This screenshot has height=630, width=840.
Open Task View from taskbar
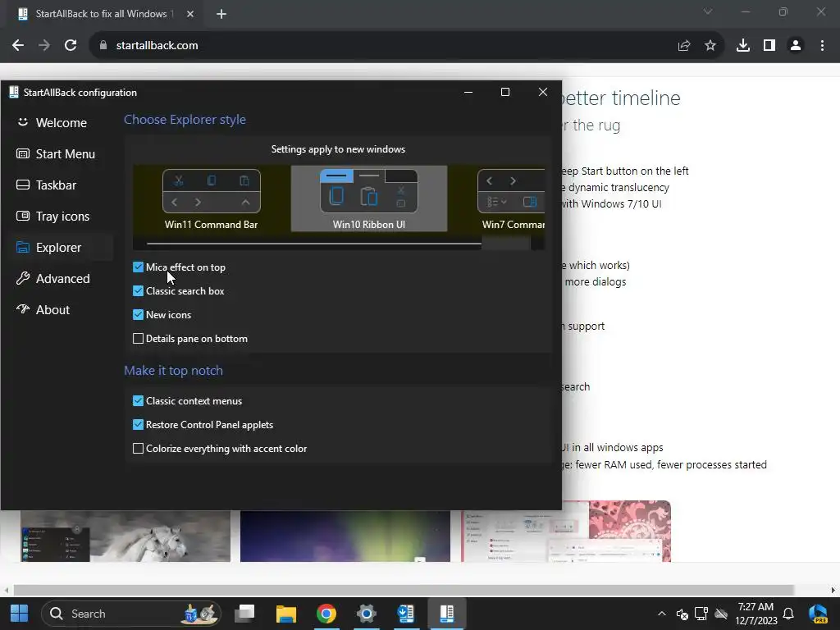tap(244, 614)
